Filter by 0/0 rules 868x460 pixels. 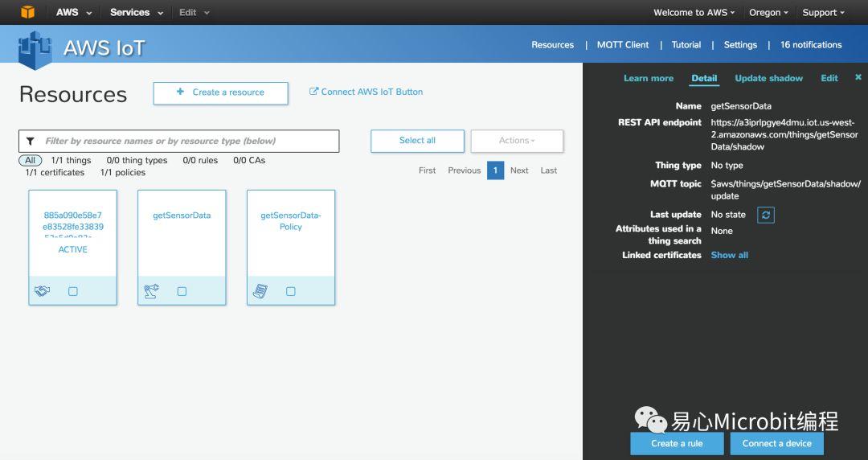click(x=200, y=160)
